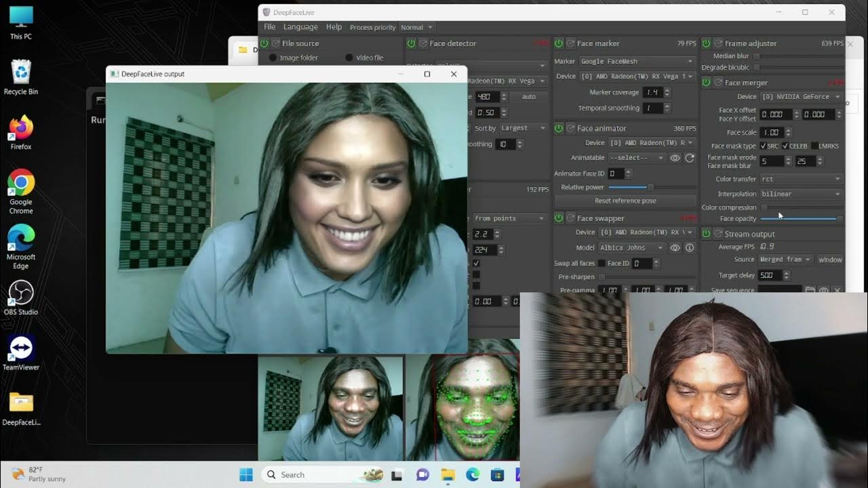This screenshot has height=488, width=868.
Task: Select the Video file radio option
Action: (x=349, y=58)
